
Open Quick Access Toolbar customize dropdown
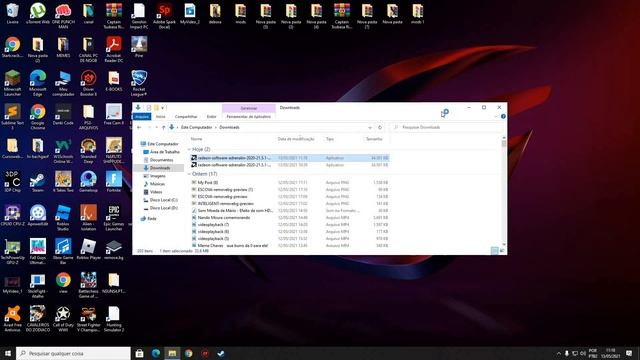(162, 108)
